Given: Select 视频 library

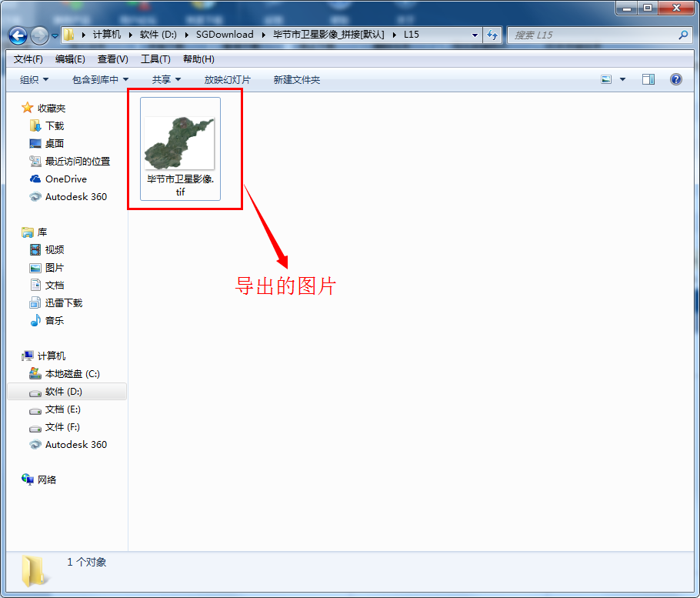Looking at the screenshot, I should click(x=47, y=249).
